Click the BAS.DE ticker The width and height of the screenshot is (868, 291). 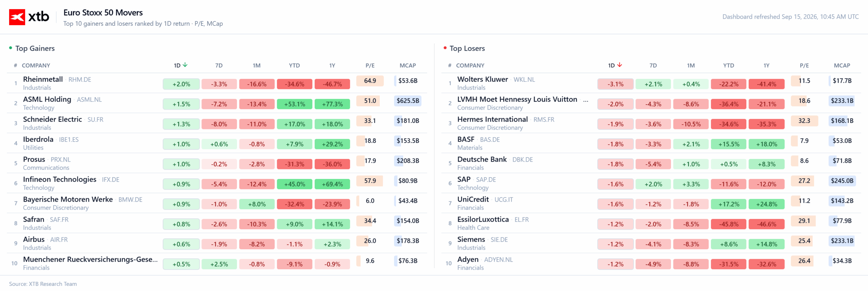point(490,140)
